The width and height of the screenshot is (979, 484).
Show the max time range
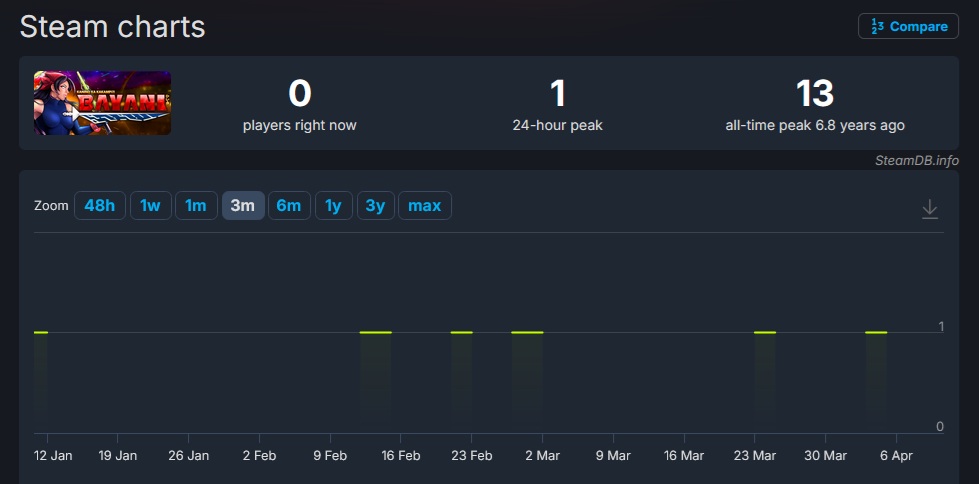[425, 205]
